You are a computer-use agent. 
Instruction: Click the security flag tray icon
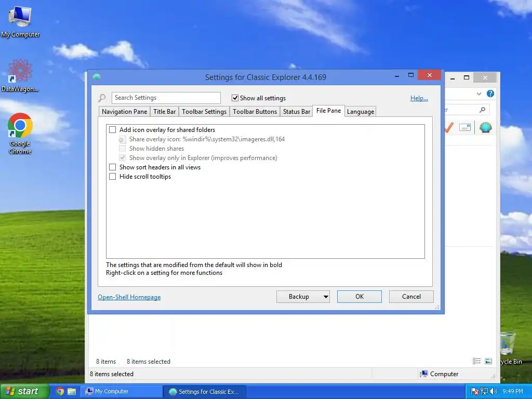point(475,392)
